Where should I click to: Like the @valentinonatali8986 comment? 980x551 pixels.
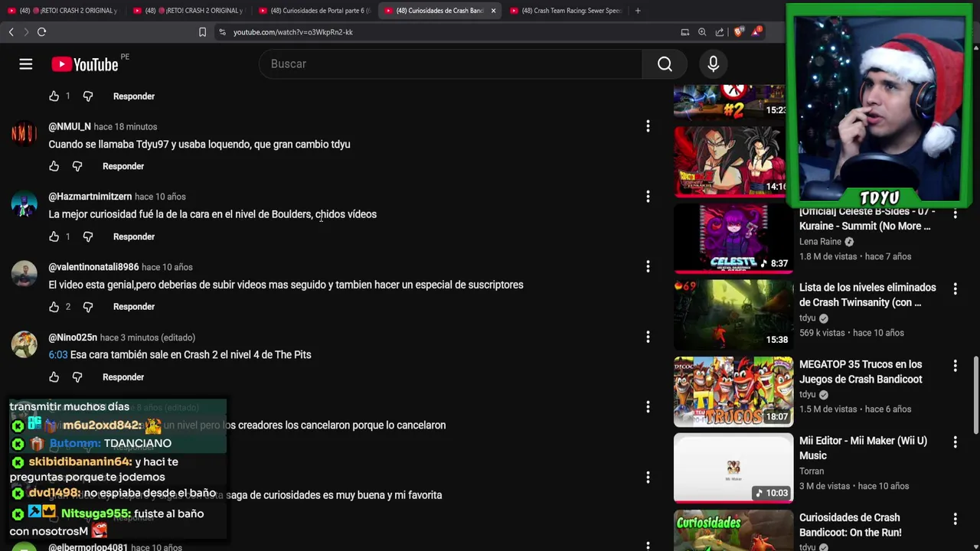coord(54,307)
